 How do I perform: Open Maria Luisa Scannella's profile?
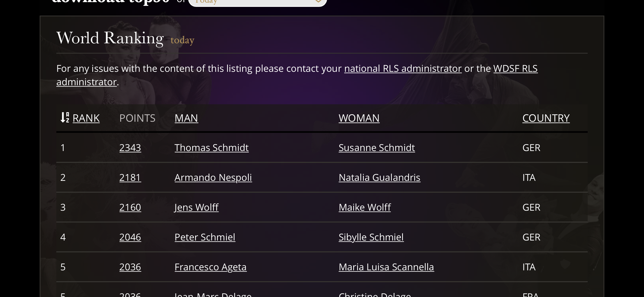pos(386,267)
